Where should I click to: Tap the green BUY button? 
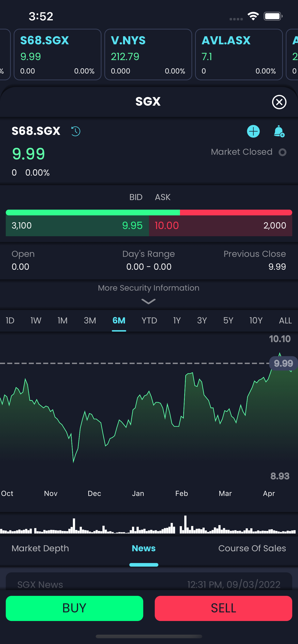[x=74, y=608]
